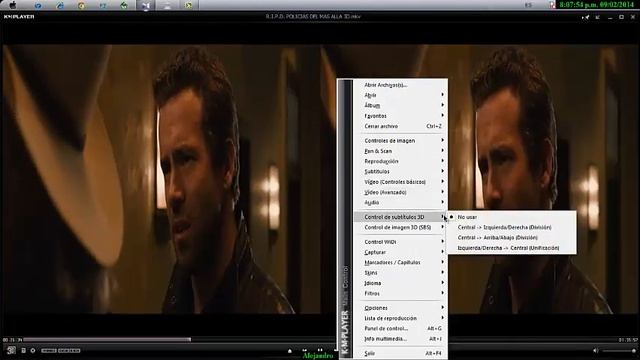This screenshot has width=640, height=360.
Task: Expand the 'Favoritos' submenu
Action: [x=400, y=116]
